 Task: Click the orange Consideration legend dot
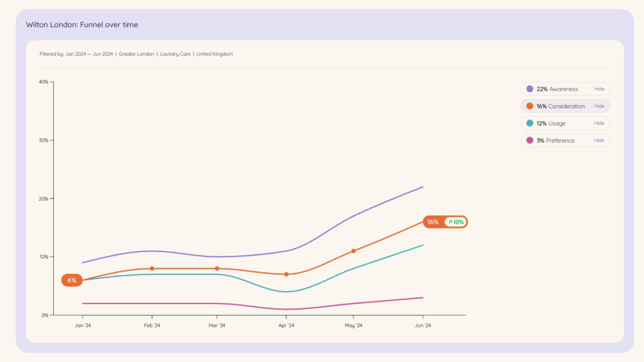[x=530, y=106]
